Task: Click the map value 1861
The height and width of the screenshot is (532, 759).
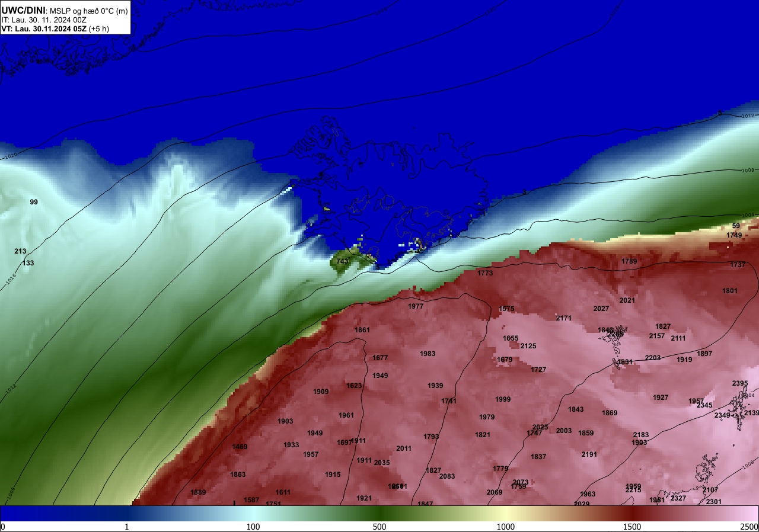Action: (x=362, y=330)
